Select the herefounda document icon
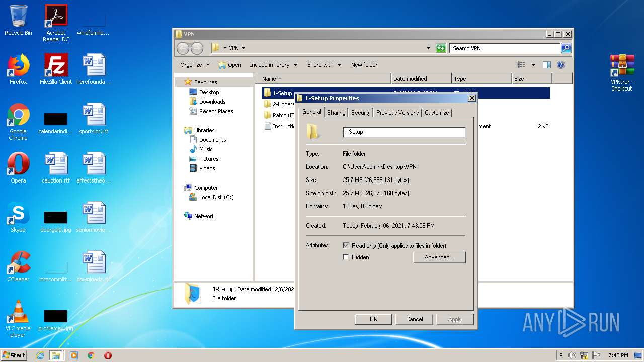The width and height of the screenshot is (644, 362). point(94,69)
